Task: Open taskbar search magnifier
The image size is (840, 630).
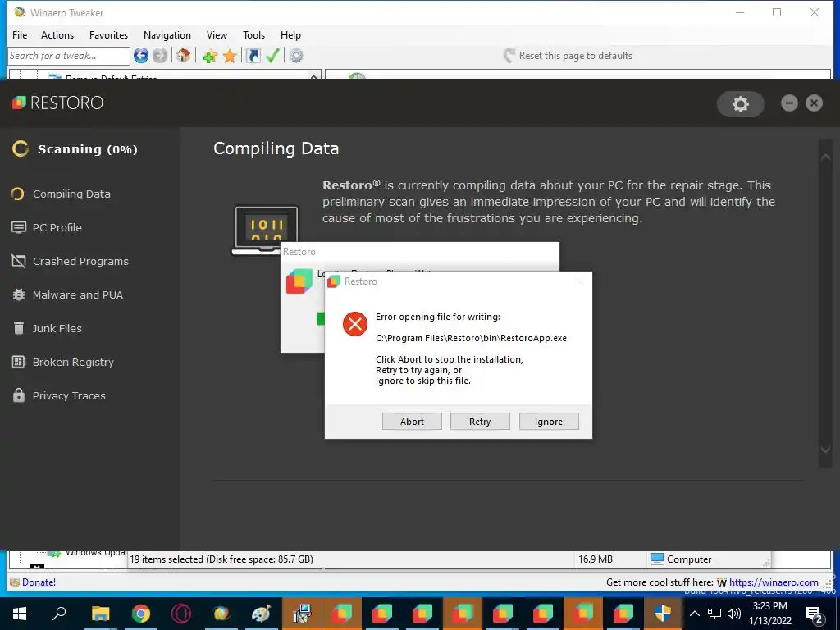Action: click(x=59, y=614)
